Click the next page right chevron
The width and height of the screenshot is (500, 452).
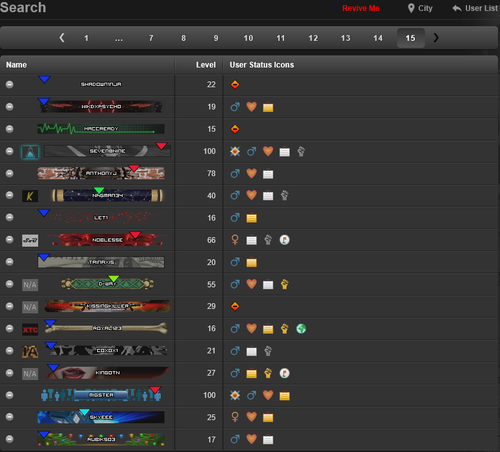(x=436, y=38)
